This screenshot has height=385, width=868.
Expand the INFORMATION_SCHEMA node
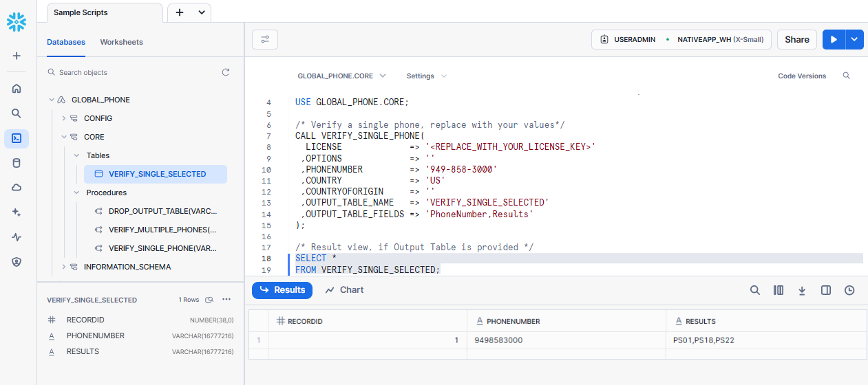click(x=63, y=267)
